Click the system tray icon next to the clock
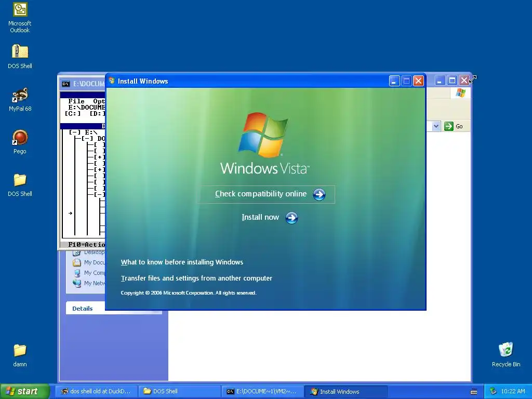Viewport: 532px width, 399px height. (x=494, y=391)
